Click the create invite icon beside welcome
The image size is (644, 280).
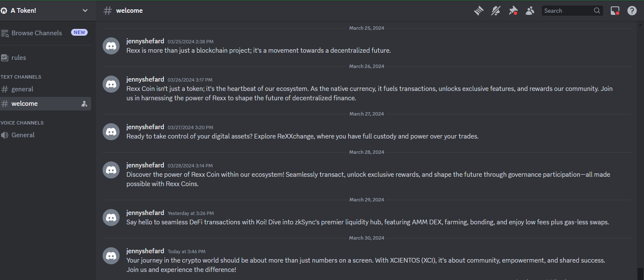pyautogui.click(x=84, y=104)
